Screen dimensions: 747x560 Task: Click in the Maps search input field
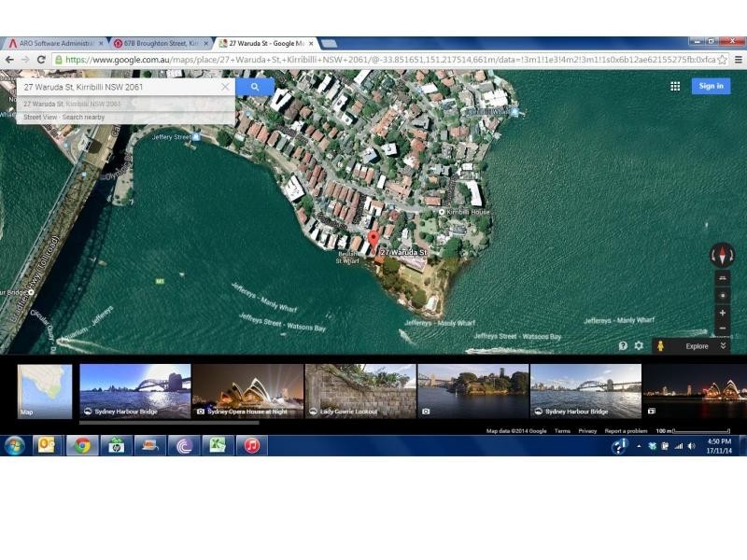point(120,87)
